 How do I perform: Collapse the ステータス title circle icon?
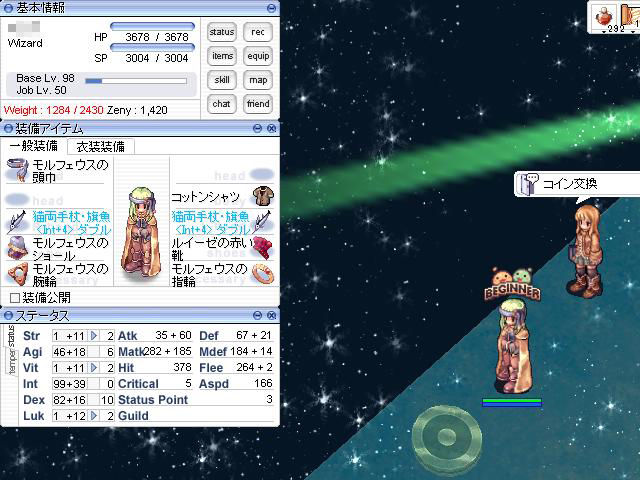(x=8, y=316)
